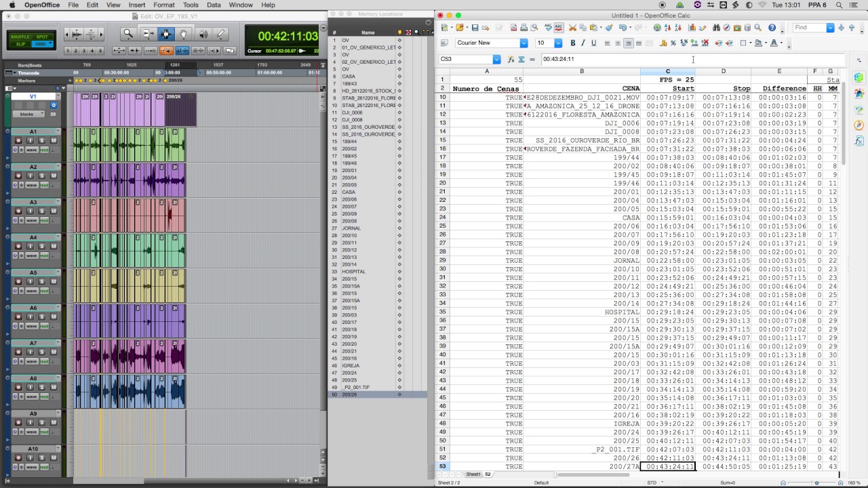Click zoom preset button 3
This screenshot has height=488, width=868.
84,51
